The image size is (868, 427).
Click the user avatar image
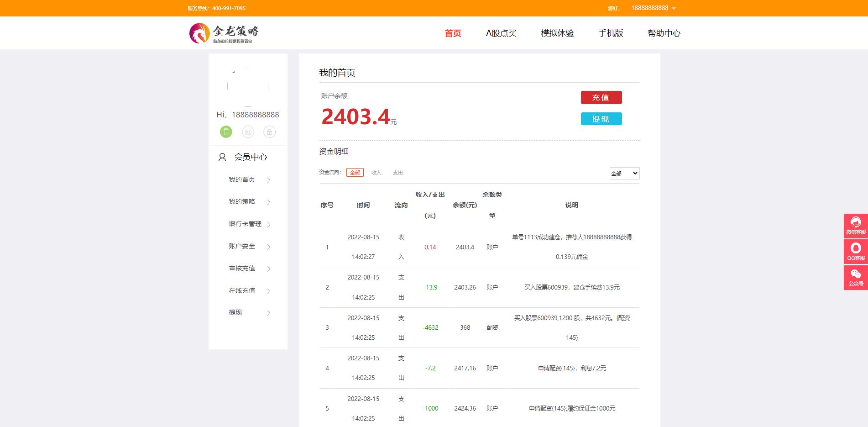248,86
